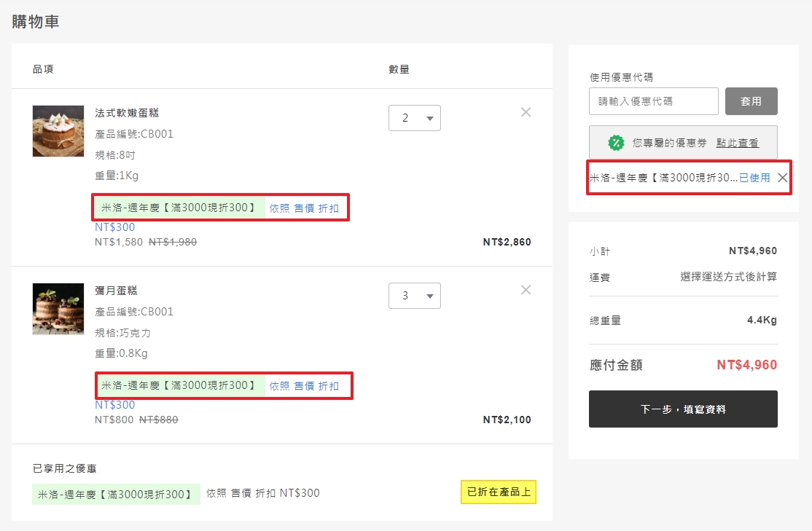Viewport: 812px width, 531px height.
Task: Click 依照 售價 折扣 under 彌月蛋糕
Action: click(304, 386)
